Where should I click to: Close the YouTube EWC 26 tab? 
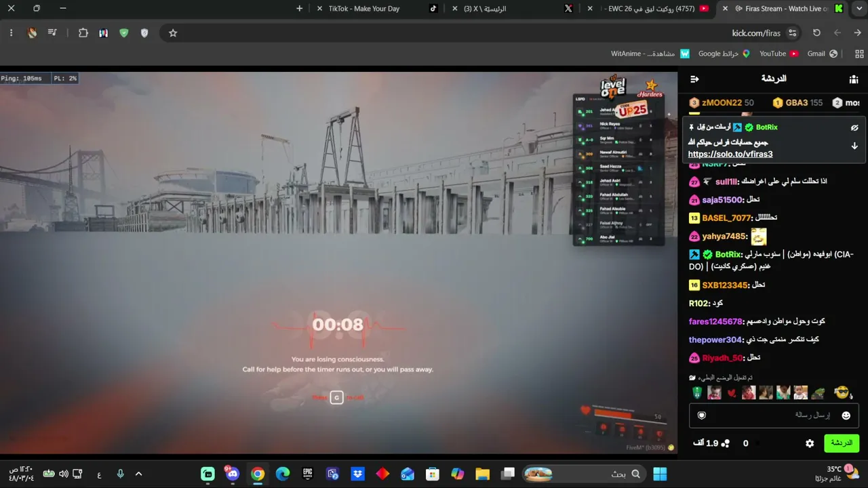pos(590,9)
